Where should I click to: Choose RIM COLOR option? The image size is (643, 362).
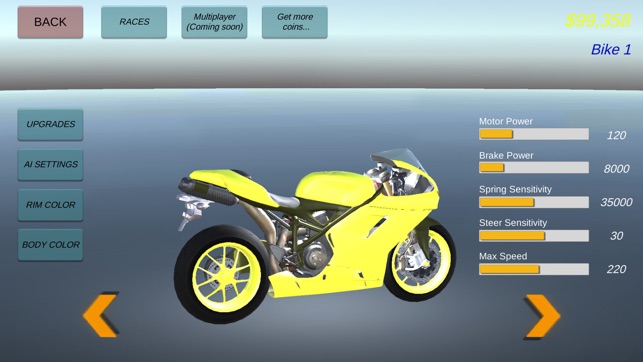coord(50,205)
